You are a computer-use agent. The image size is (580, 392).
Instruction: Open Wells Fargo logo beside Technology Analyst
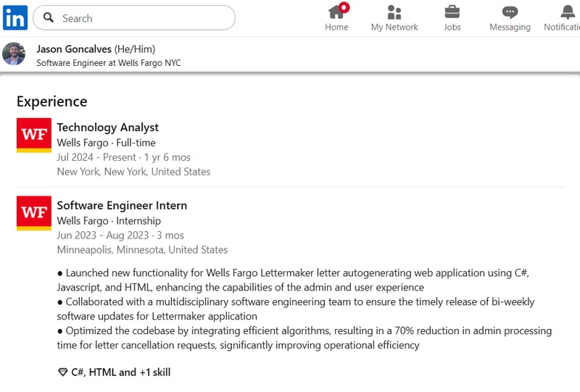(x=34, y=135)
